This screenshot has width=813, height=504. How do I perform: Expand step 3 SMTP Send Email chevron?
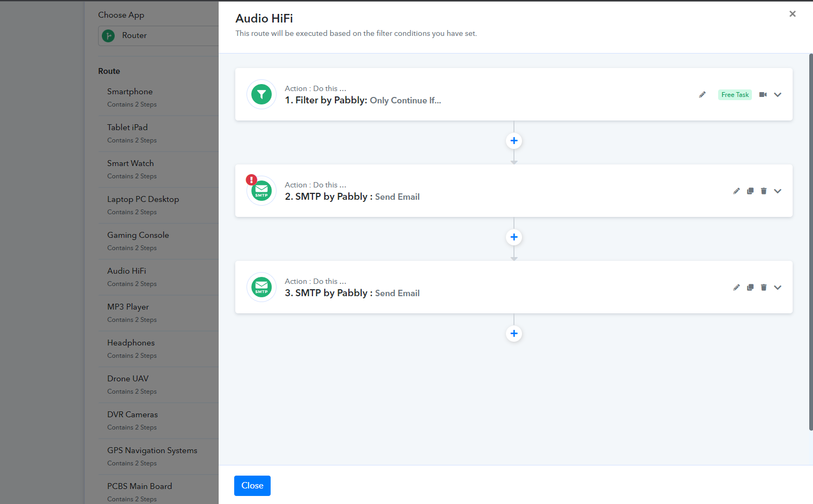[778, 288]
